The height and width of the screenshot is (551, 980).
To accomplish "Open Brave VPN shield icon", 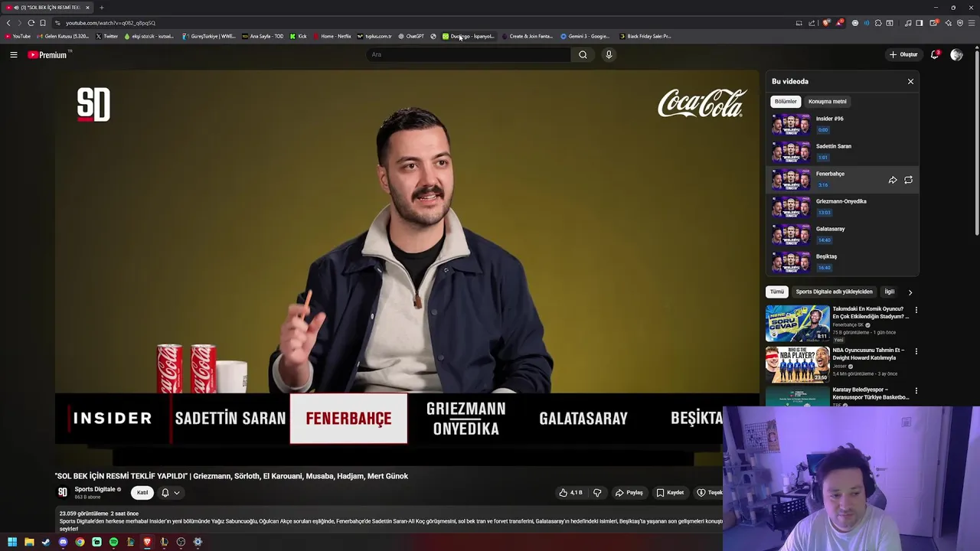I will click(x=960, y=23).
